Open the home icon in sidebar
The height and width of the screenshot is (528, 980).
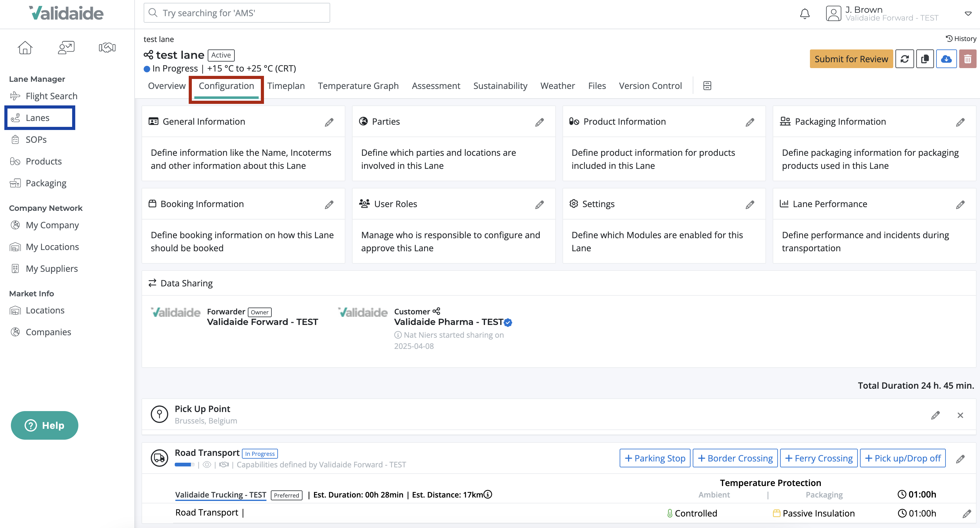click(x=25, y=48)
